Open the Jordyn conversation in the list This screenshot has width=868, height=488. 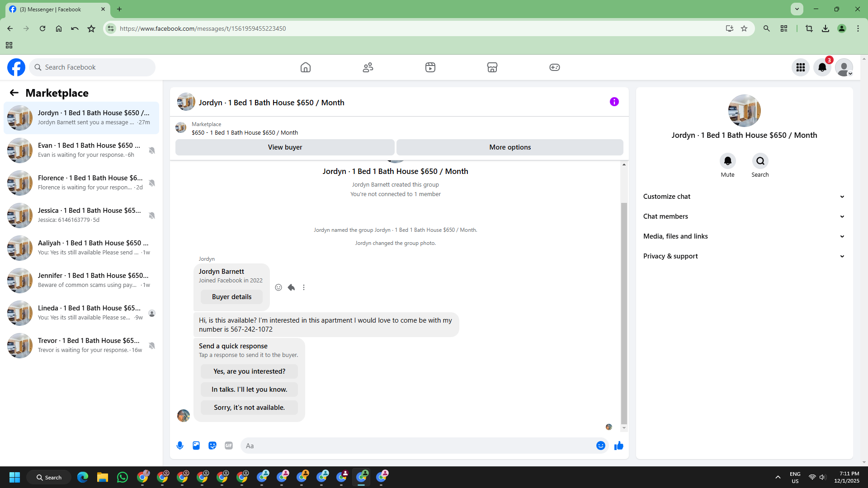pos(81,118)
